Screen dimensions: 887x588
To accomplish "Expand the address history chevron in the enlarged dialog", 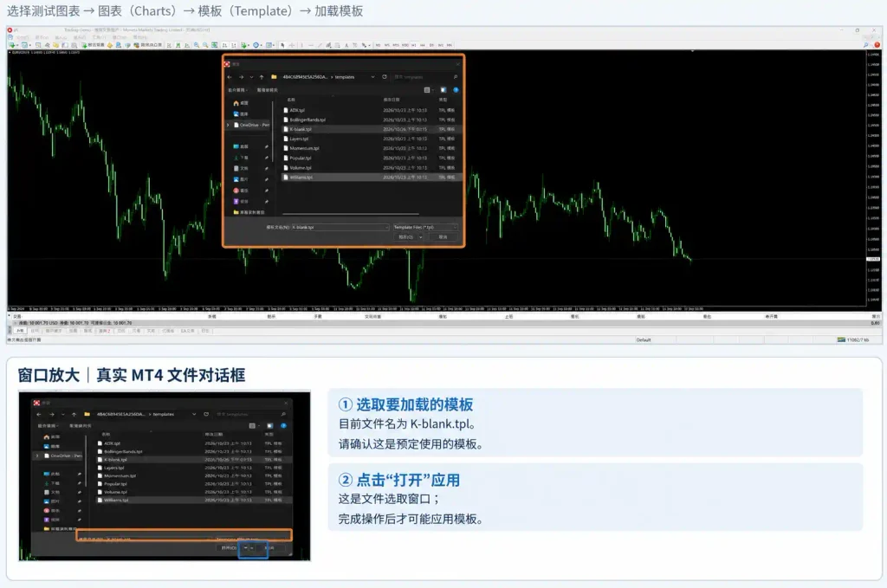I will click(194, 414).
